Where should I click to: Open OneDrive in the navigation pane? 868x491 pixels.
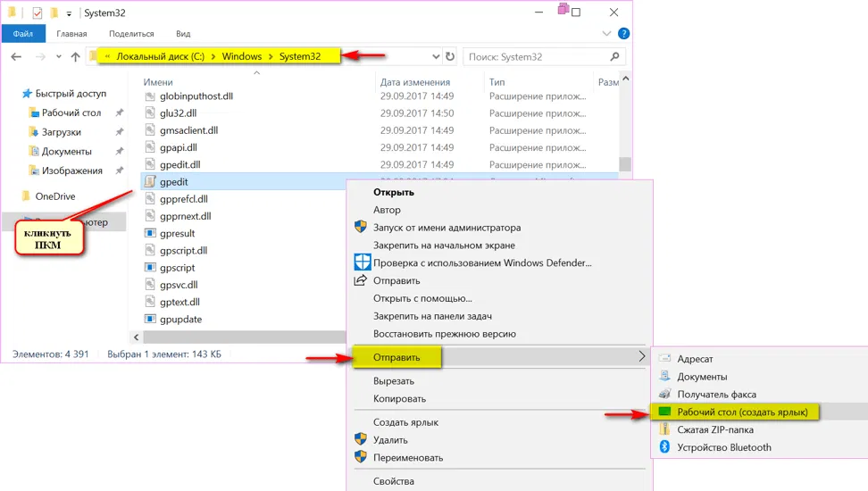click(x=55, y=196)
